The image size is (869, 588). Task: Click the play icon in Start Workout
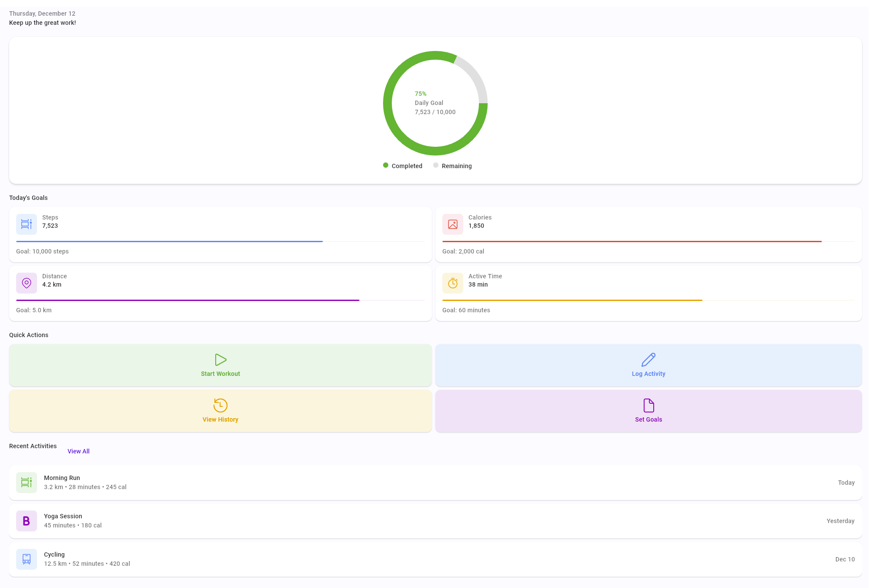point(221,360)
